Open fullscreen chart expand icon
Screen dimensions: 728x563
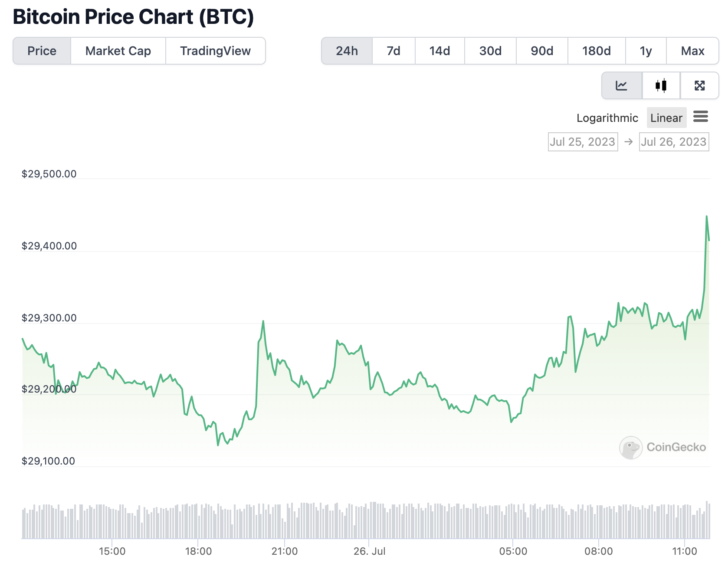[699, 85]
